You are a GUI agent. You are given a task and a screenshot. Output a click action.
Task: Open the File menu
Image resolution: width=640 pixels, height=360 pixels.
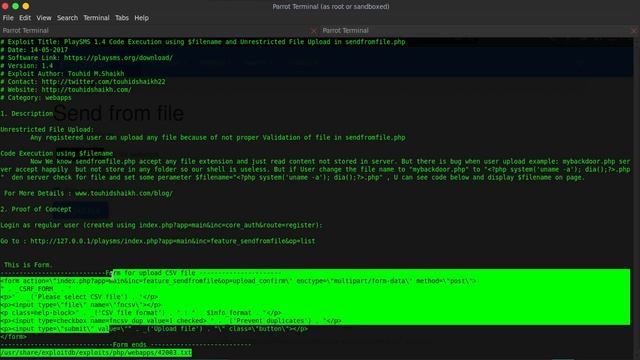tap(8, 18)
